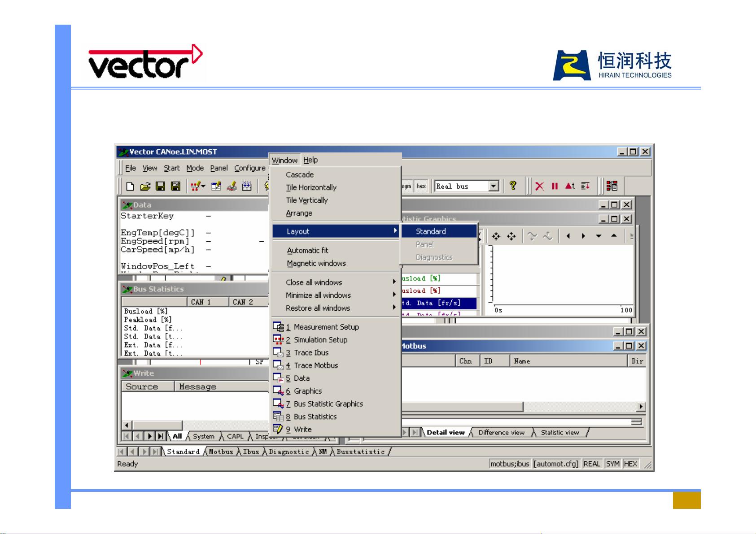Viewport: 756px width, 534px height.
Task: Switch to the Diagnostic desktop tab
Action: point(288,452)
